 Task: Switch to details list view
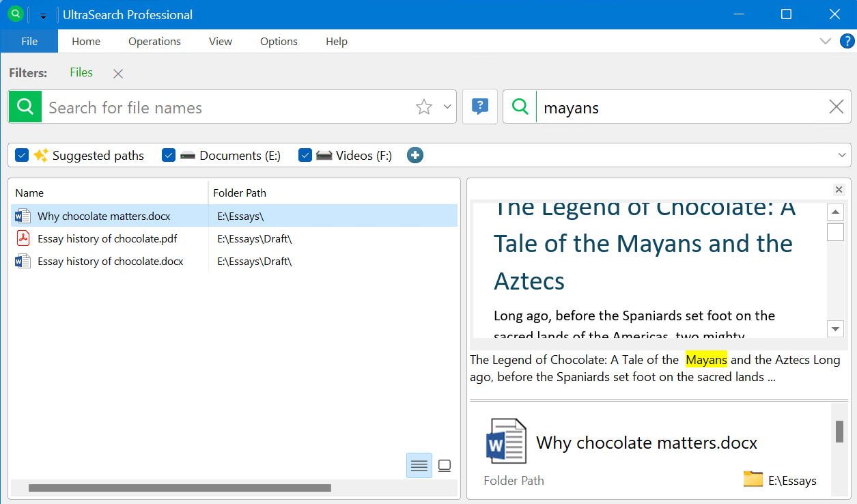(419, 466)
